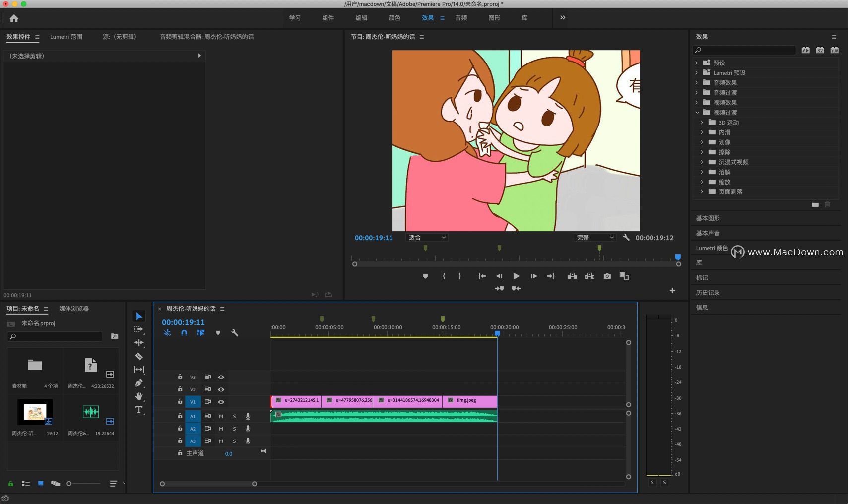The image size is (848, 504).
Task: Click the Lift button
Action: click(572, 276)
